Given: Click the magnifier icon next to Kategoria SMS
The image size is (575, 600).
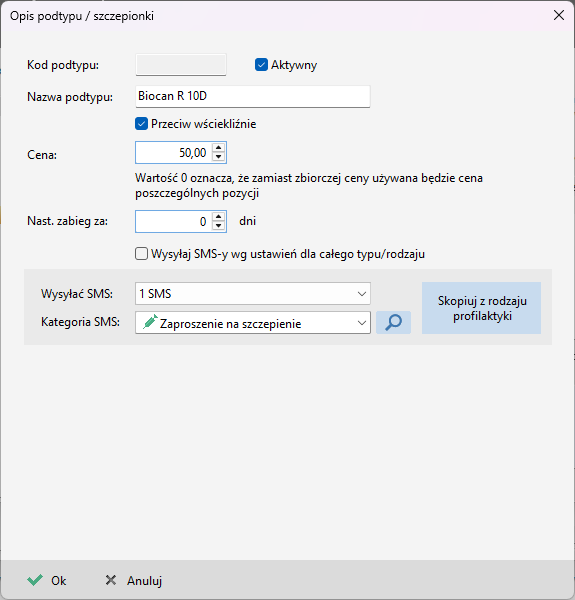Looking at the screenshot, I should pos(393,322).
